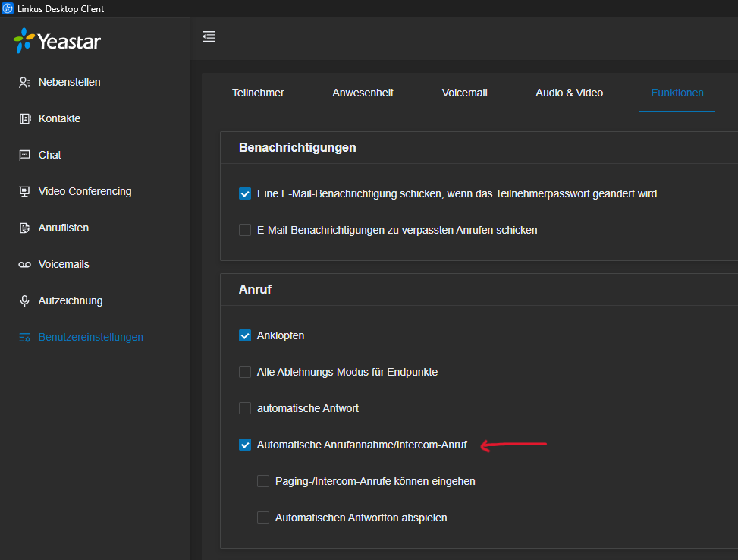Click the Yeastar logo
The width and height of the screenshot is (738, 560).
tap(57, 41)
